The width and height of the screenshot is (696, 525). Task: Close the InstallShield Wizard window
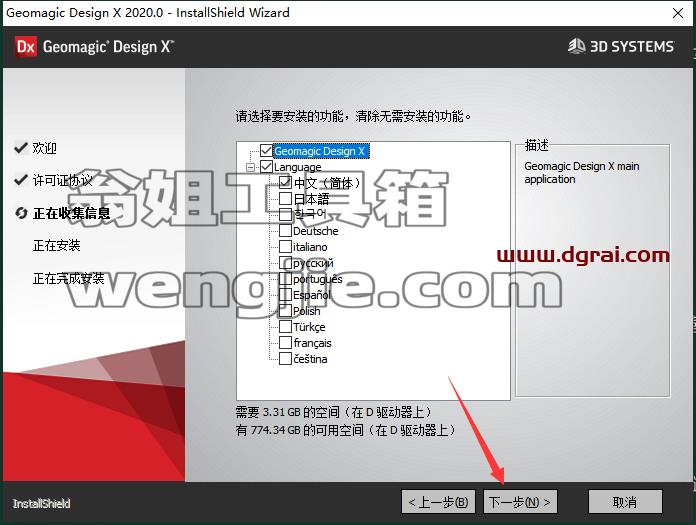(678, 13)
